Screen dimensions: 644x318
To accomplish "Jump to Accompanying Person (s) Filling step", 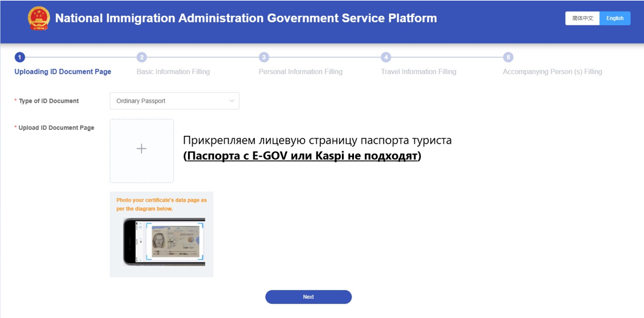I will pos(552,72).
